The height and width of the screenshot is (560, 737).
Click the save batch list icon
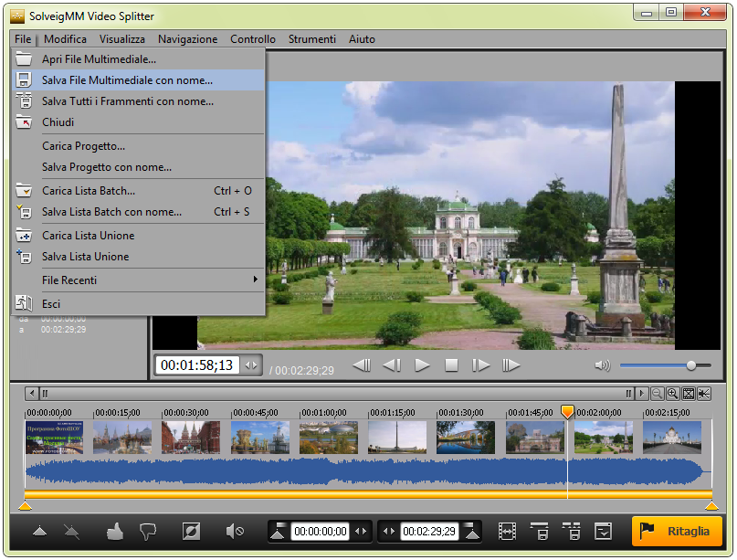pyautogui.click(x=24, y=212)
